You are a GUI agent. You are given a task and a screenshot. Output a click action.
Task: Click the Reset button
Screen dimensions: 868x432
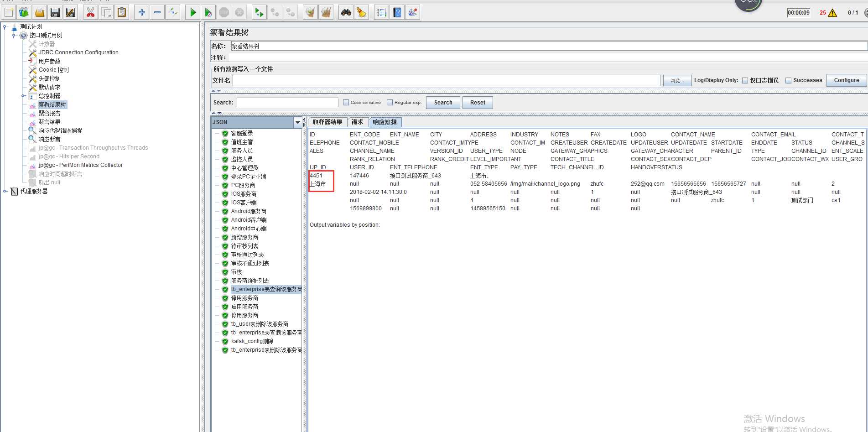pos(478,103)
